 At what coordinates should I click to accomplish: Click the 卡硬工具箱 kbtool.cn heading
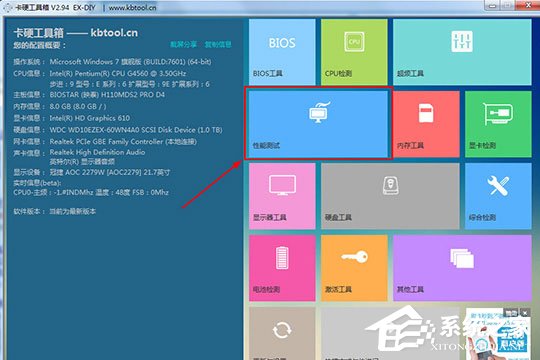[76, 33]
